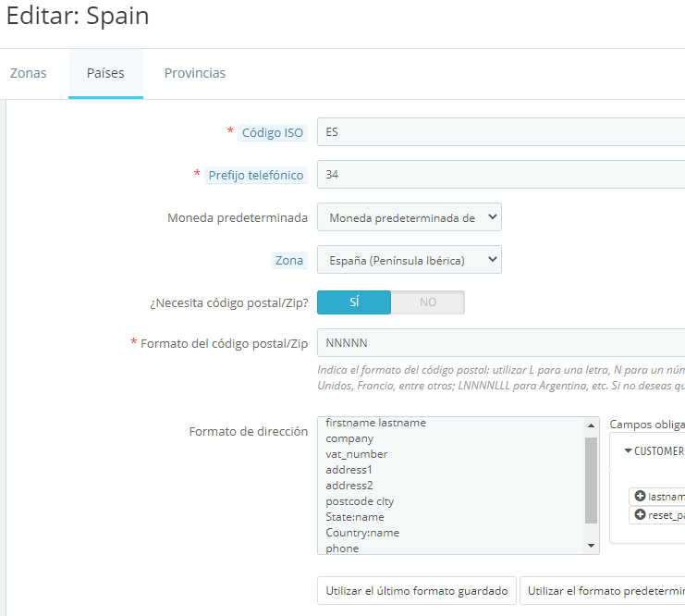The image size is (685, 616).
Task: Click the postal code format NNNNN field
Action: coord(501,343)
